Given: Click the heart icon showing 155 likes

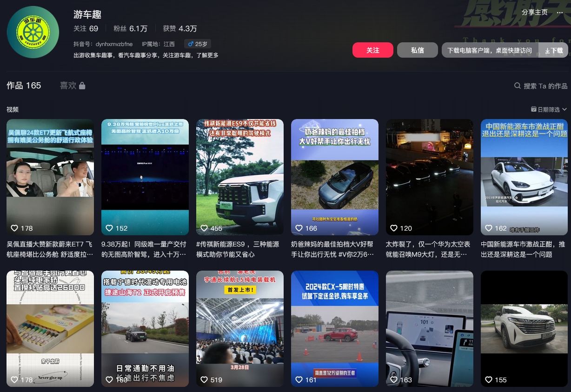Looking at the screenshot, I should (x=489, y=380).
